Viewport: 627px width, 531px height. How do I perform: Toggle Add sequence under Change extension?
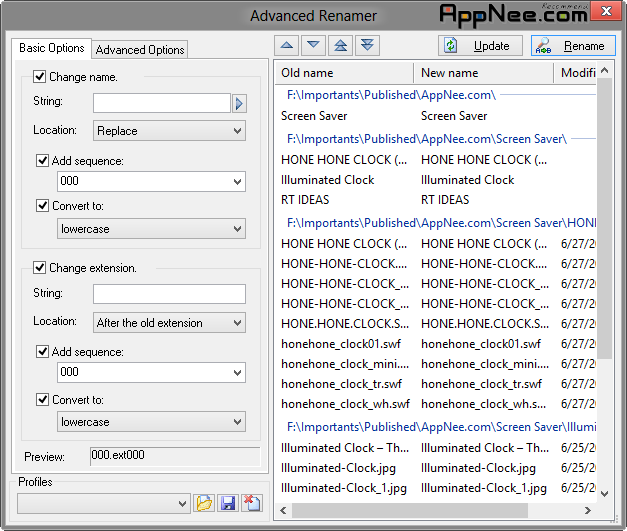click(42, 351)
